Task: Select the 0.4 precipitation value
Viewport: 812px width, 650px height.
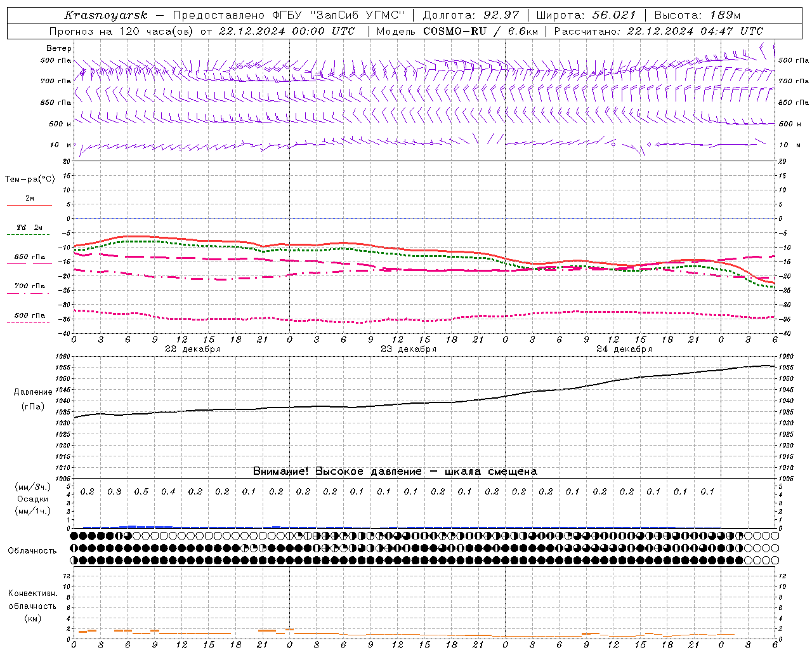Action: pyautogui.click(x=168, y=491)
